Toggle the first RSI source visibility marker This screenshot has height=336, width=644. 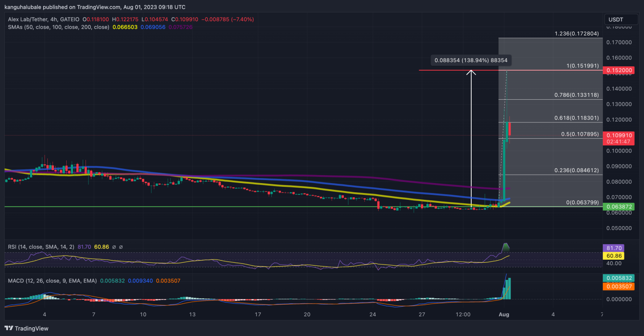tap(114, 247)
